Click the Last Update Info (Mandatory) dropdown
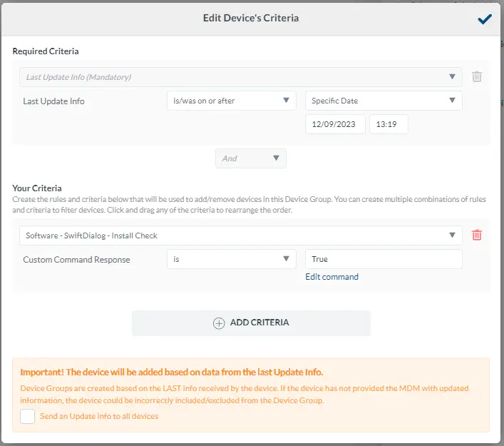 (240, 77)
